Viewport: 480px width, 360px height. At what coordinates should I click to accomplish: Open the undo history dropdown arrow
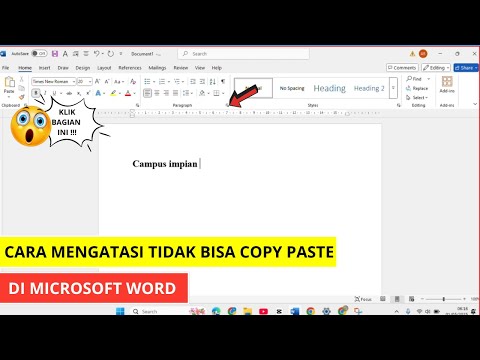(103, 54)
